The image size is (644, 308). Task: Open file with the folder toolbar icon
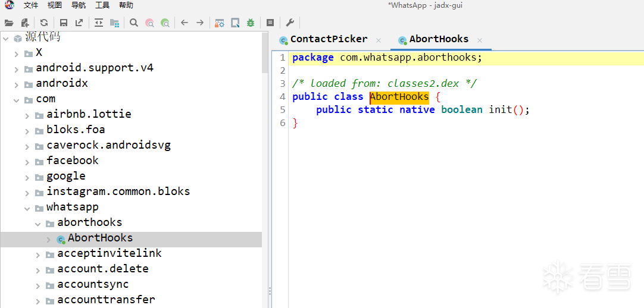[9, 23]
